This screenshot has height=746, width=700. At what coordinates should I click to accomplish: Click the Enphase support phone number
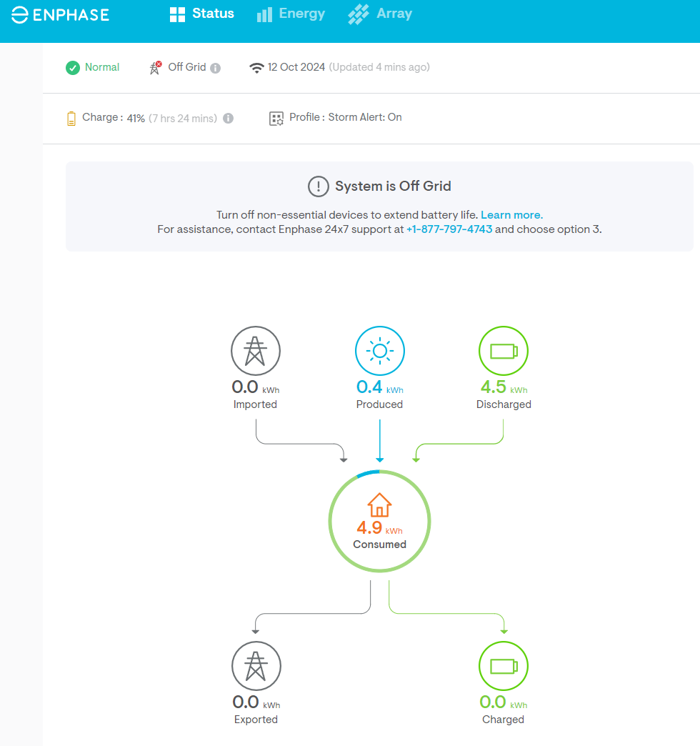click(x=449, y=229)
